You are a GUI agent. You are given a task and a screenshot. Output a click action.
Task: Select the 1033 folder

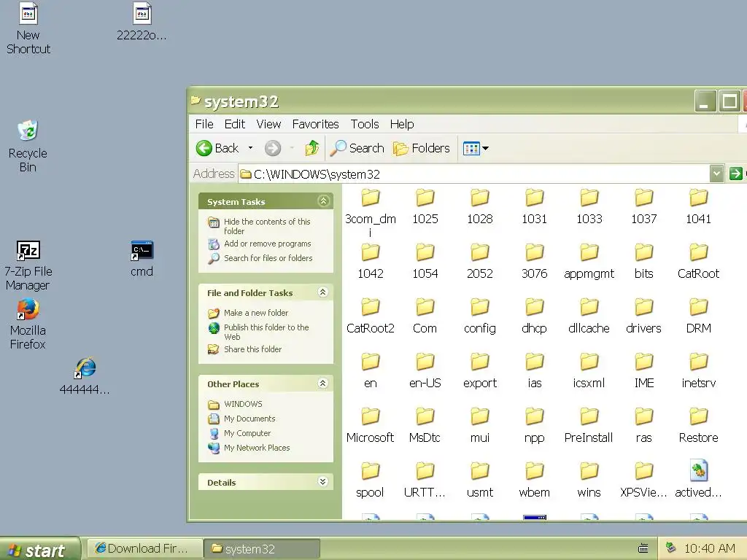click(x=589, y=206)
